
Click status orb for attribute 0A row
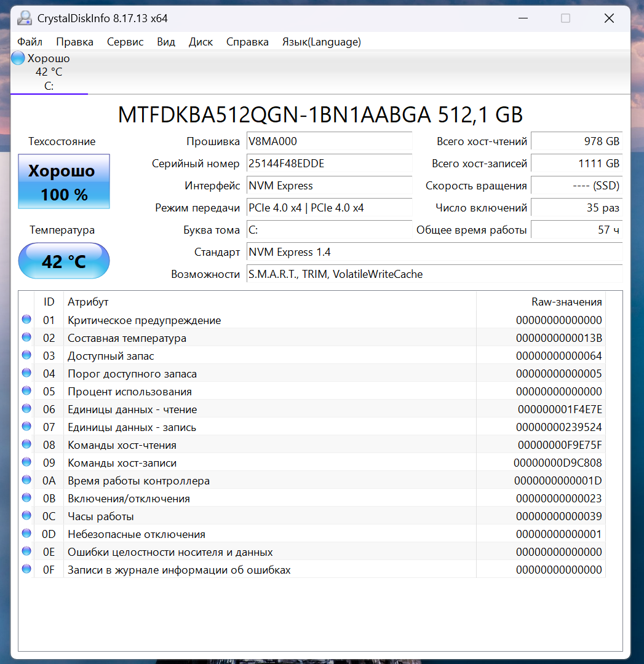point(26,480)
